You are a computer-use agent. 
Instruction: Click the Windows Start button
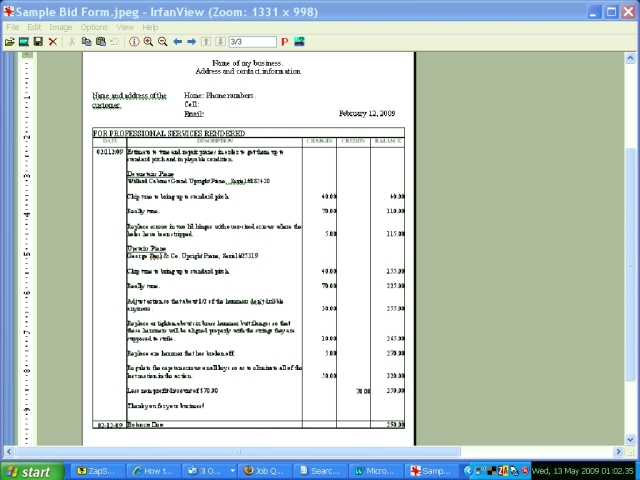30,471
